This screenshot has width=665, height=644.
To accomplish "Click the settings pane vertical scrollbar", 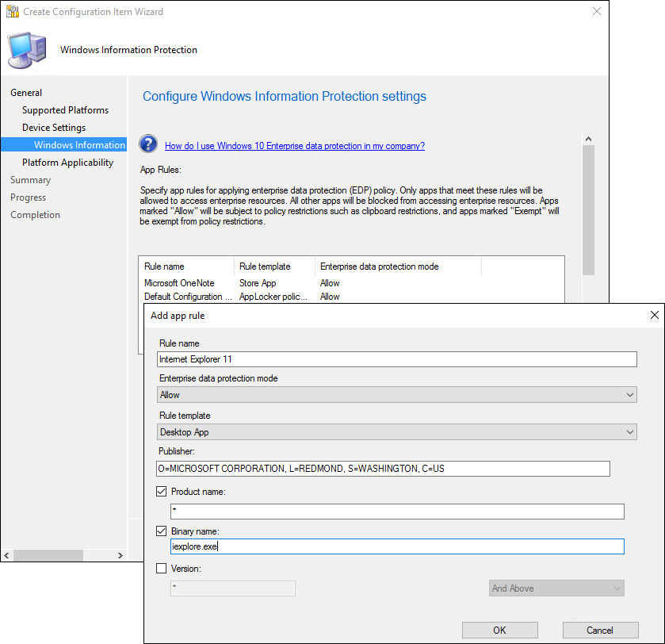I will (x=588, y=206).
